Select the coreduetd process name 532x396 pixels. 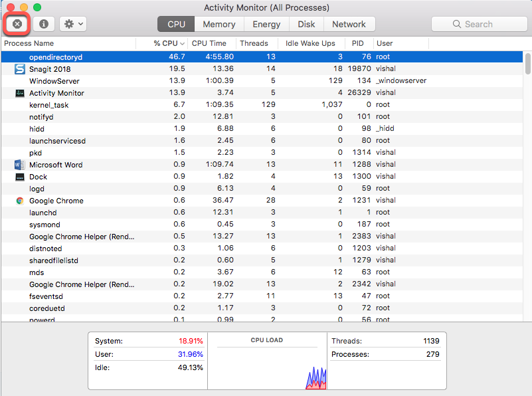pos(46,308)
